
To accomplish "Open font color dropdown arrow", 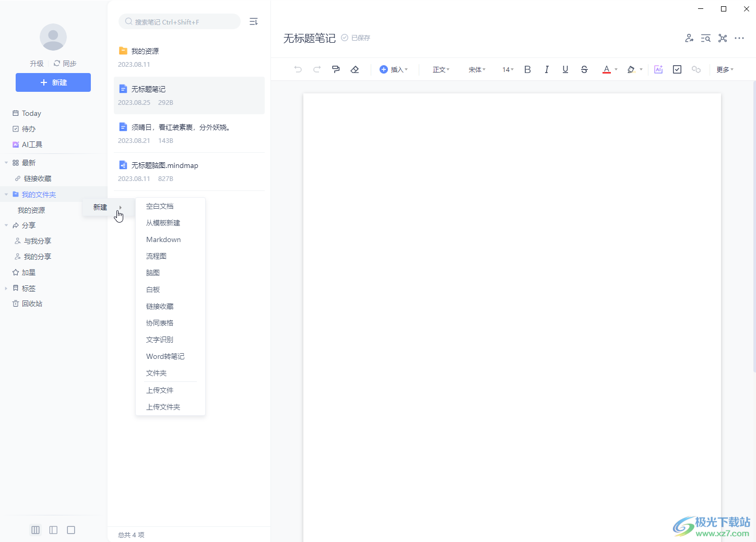I will [x=616, y=69].
